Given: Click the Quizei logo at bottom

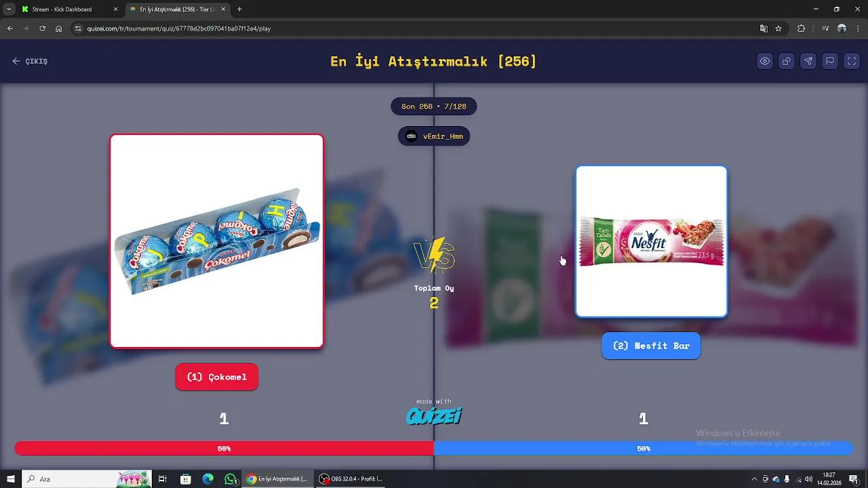Looking at the screenshot, I should pyautogui.click(x=434, y=415).
